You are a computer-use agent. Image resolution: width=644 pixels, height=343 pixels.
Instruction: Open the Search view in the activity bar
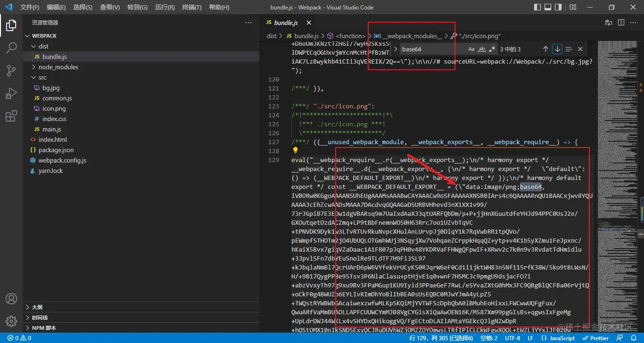click(x=11, y=48)
